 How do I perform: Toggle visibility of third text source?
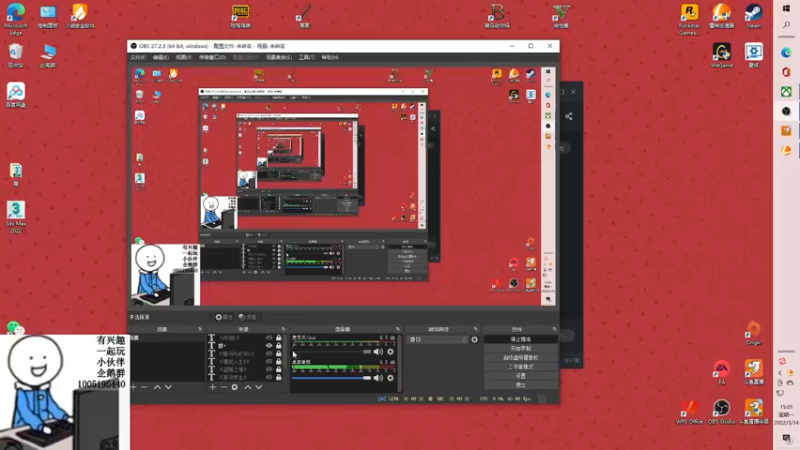coord(269,353)
